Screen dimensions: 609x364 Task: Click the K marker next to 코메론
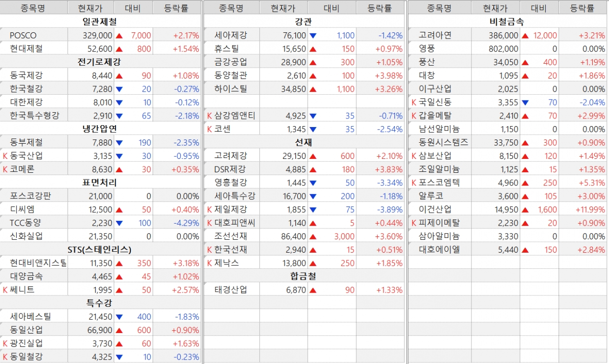(x=5, y=169)
